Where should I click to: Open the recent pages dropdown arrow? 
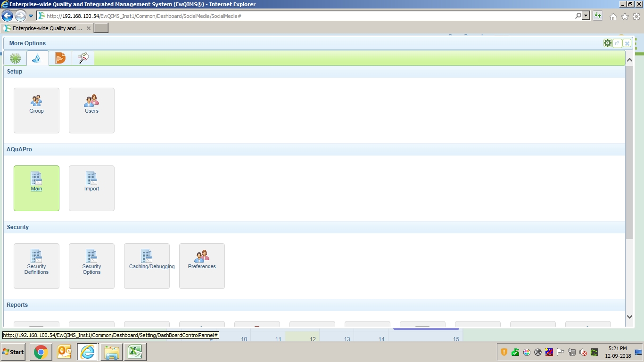[x=31, y=16]
